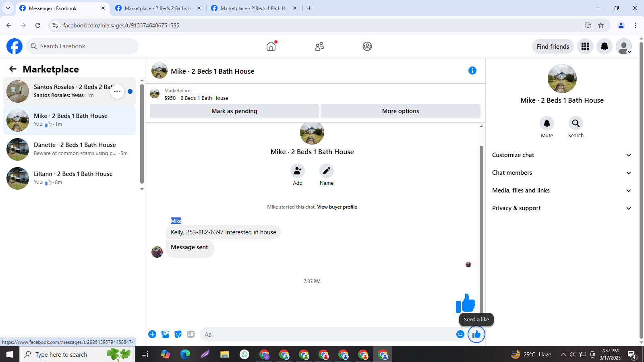Open conversation information icon
Image resolution: width=644 pixels, height=362 pixels.
click(x=472, y=70)
